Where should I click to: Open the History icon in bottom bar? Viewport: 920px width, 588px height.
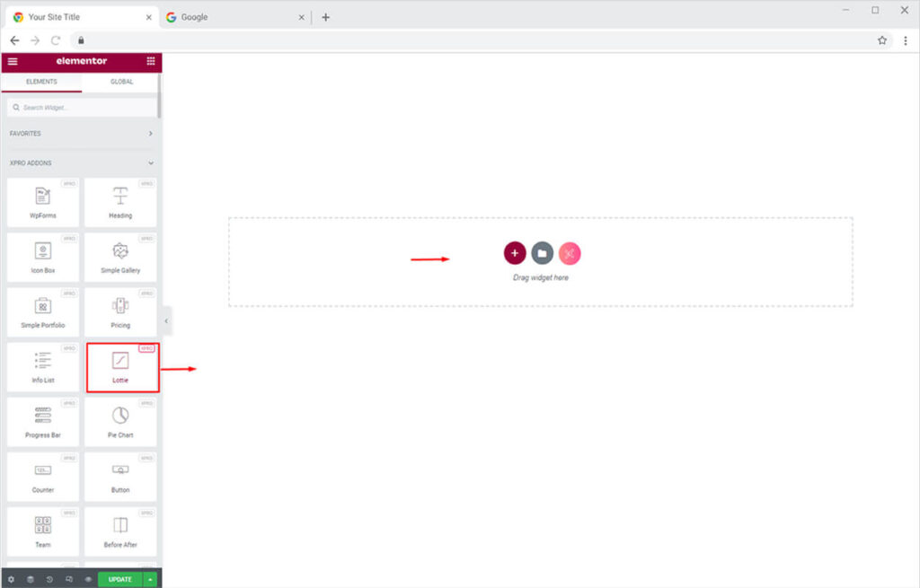tap(49, 580)
